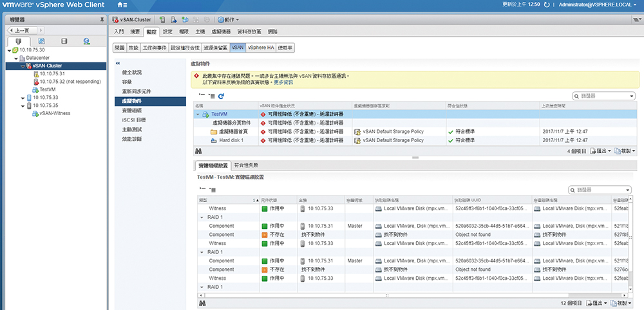644x310 pixels.
Task: Collapse the Datacenter tree node
Action: (x=15, y=58)
